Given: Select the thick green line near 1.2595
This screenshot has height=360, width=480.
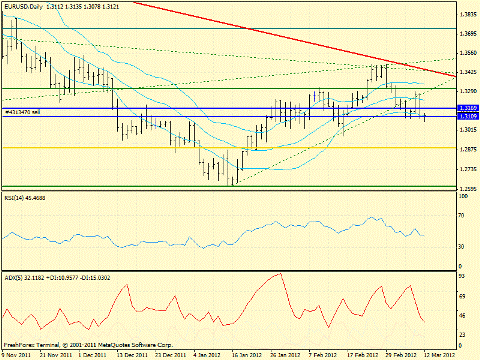Looking at the screenshot, I should tap(229, 186).
